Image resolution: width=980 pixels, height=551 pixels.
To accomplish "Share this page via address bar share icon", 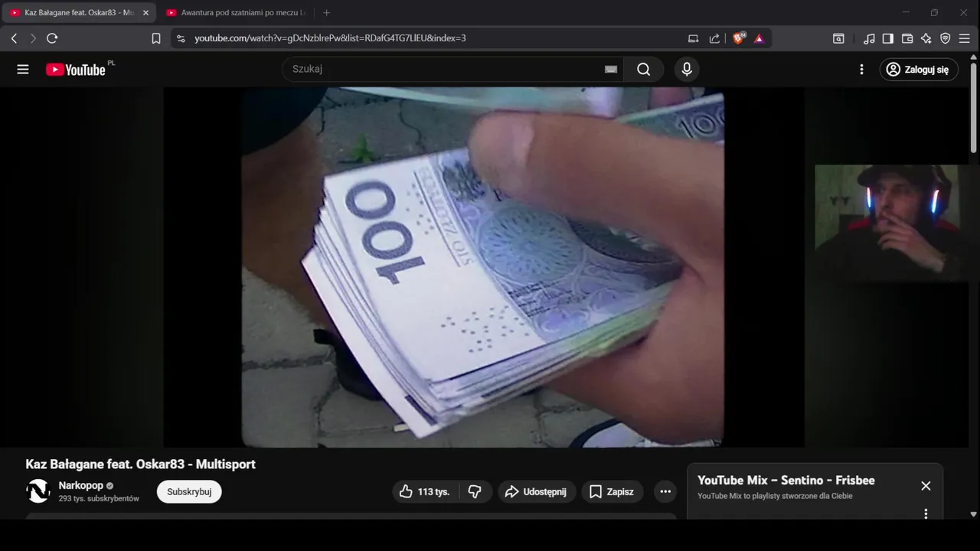I will coord(714,38).
